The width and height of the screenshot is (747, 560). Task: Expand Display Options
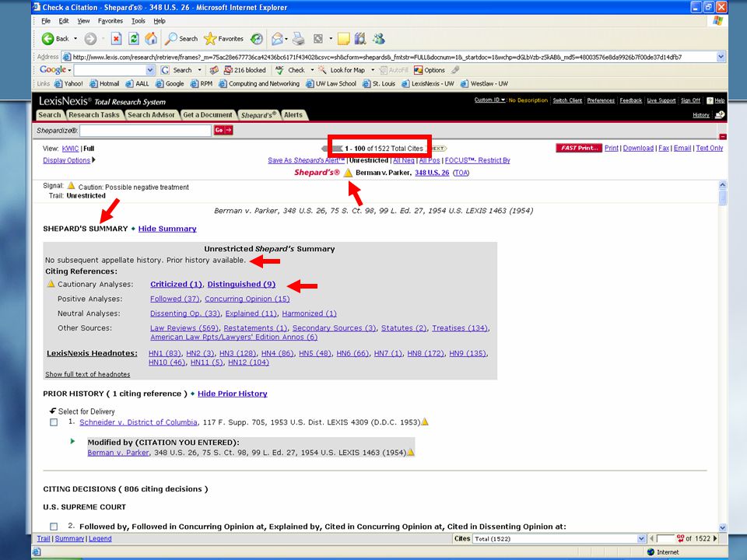69,160
